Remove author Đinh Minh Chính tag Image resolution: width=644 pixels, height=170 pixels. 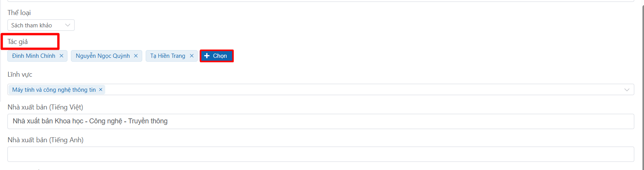click(61, 56)
